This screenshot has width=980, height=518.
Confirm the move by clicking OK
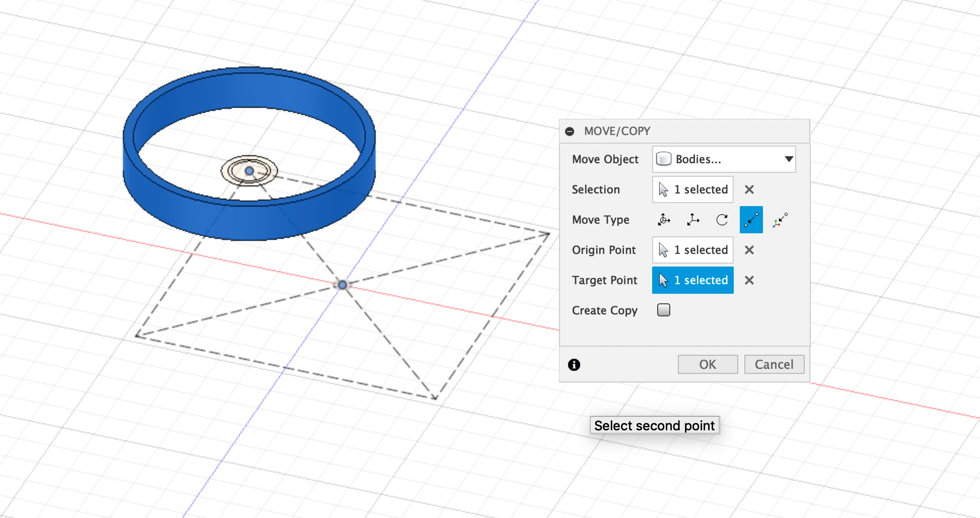(707, 364)
